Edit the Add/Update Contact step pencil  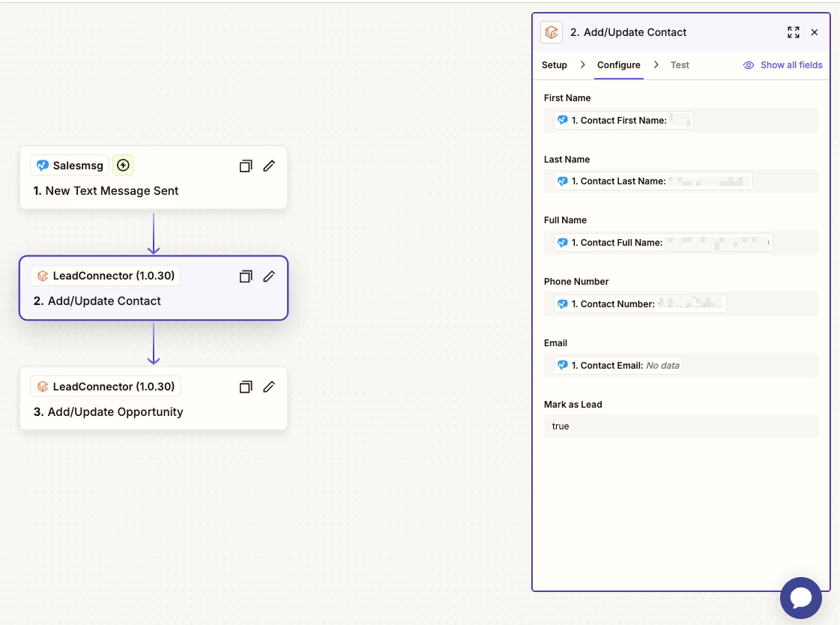[x=270, y=277]
